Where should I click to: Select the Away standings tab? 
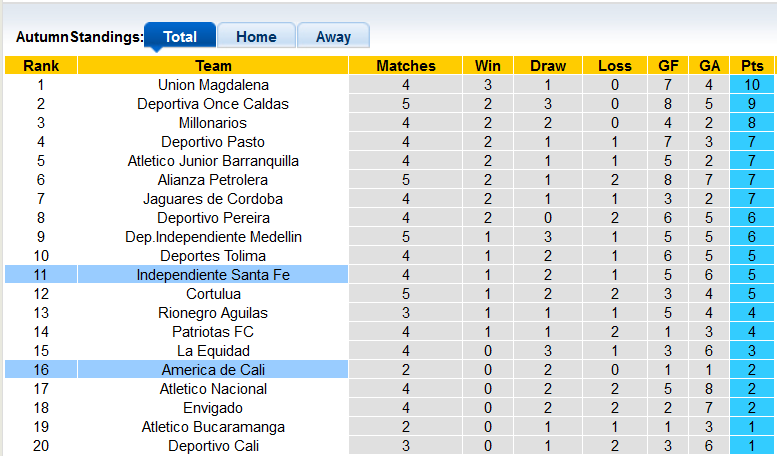pos(333,37)
